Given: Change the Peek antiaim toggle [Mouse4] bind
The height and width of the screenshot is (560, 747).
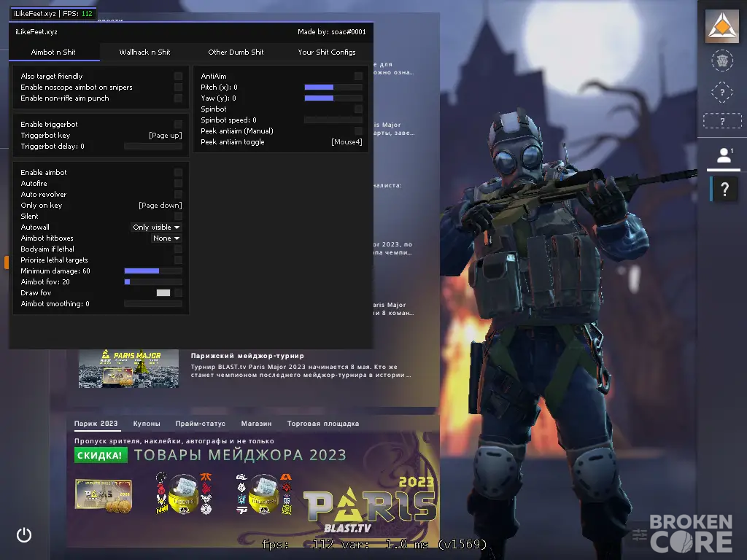Looking at the screenshot, I should pyautogui.click(x=347, y=142).
